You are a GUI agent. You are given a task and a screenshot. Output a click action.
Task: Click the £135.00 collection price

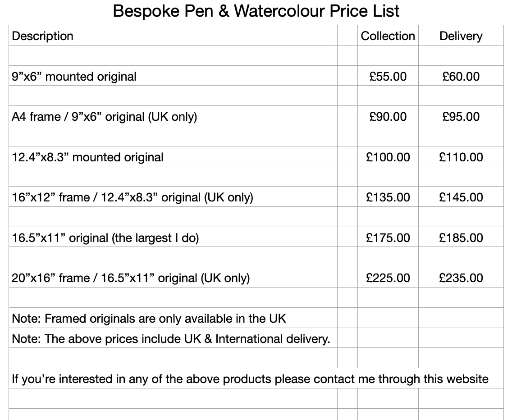388,197
